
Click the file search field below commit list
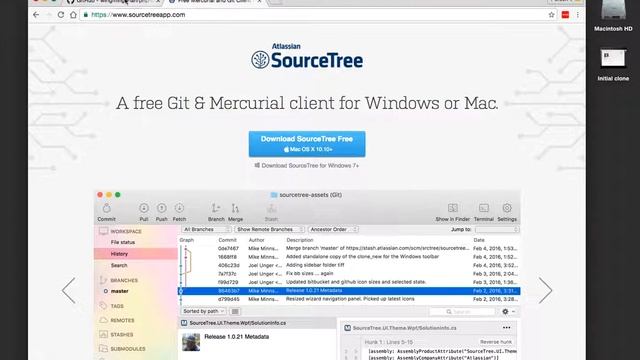click(x=462, y=311)
